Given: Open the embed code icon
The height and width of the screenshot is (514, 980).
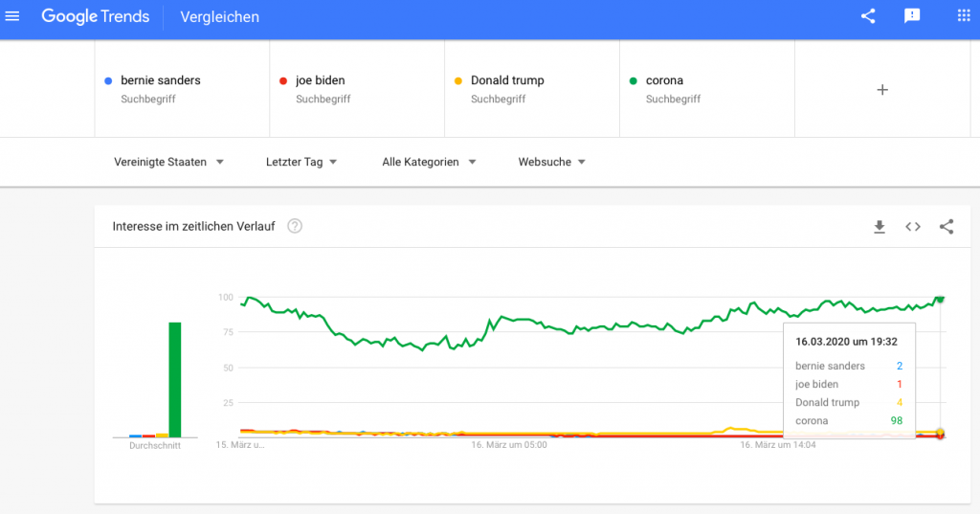Looking at the screenshot, I should (913, 227).
